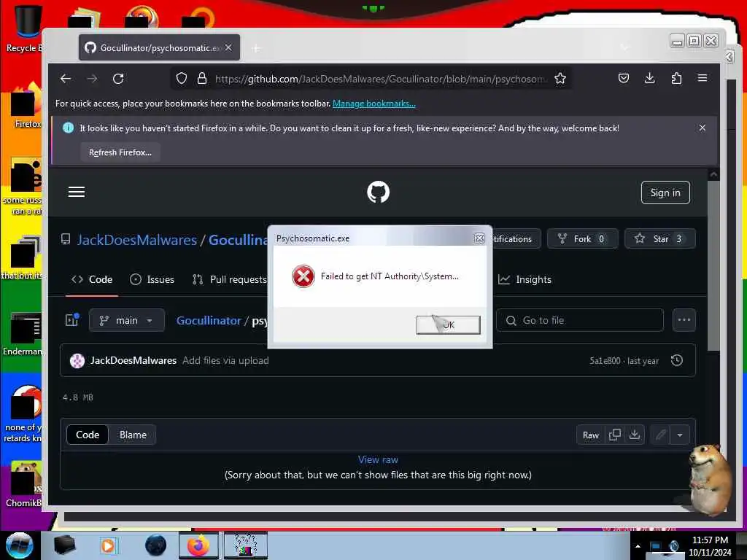This screenshot has height=560, width=747.
Task: Copy raw file with the copy icon
Action: click(x=614, y=435)
